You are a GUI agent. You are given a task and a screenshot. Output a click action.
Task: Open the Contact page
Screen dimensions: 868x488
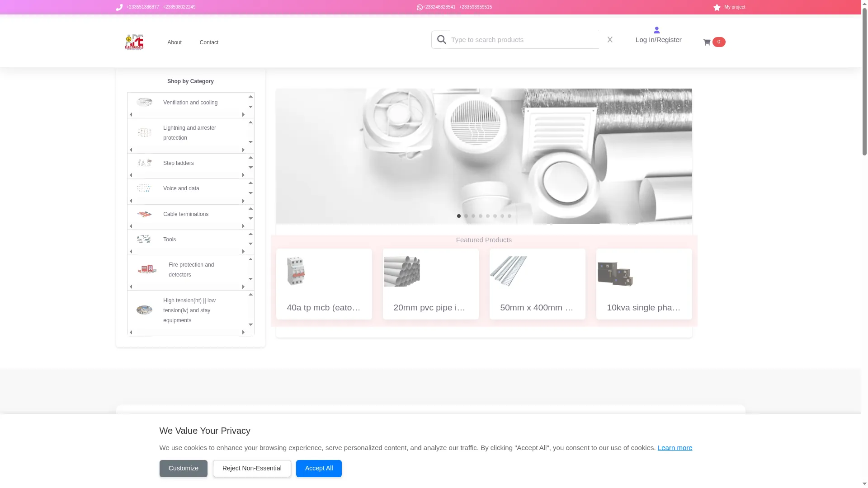click(209, 42)
